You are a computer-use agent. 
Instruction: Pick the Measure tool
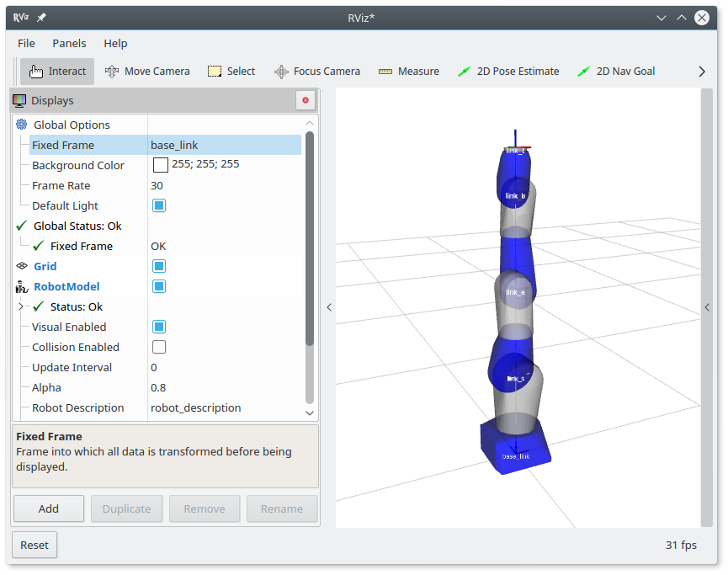coord(409,72)
